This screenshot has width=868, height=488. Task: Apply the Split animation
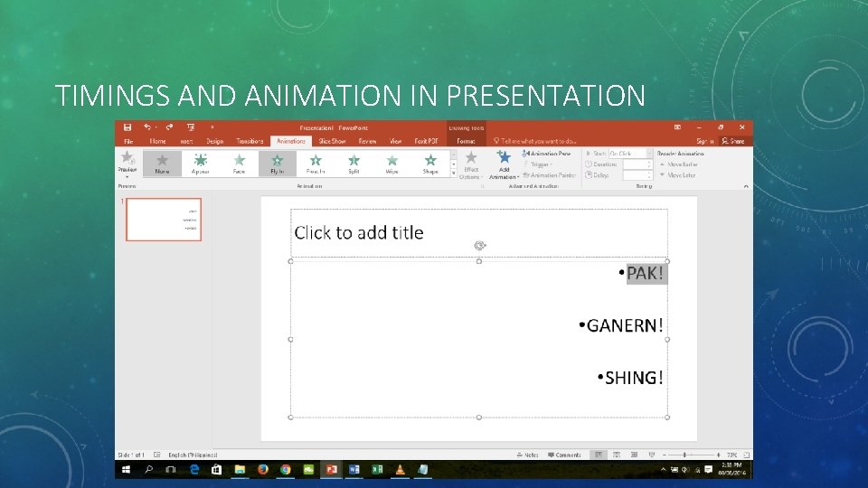pyautogui.click(x=354, y=164)
